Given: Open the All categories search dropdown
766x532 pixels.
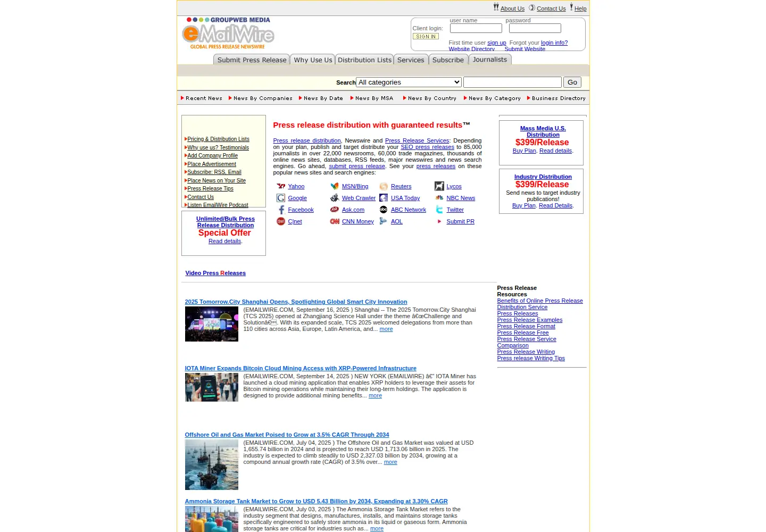Looking at the screenshot, I should click(409, 82).
